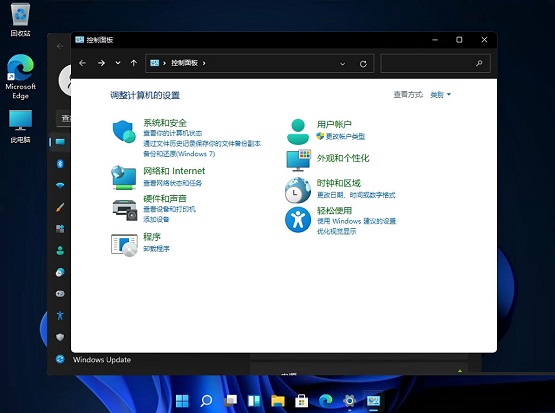Open the Network and Internet globe icon

point(124,177)
